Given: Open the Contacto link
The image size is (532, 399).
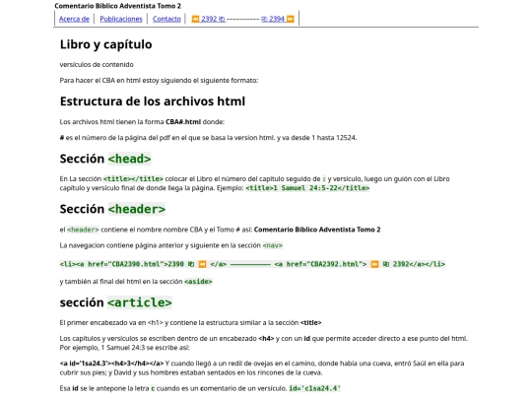Looking at the screenshot, I should click(x=166, y=19).
